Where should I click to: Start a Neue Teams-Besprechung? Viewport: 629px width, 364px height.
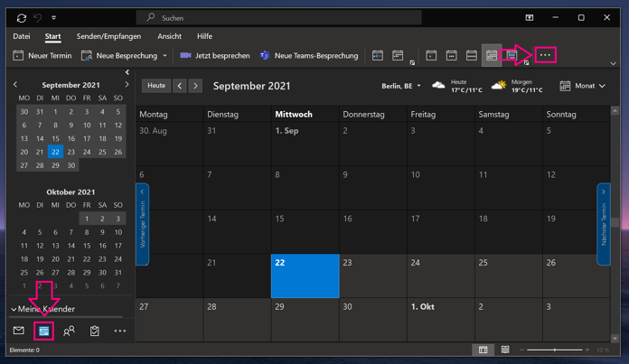click(x=309, y=56)
